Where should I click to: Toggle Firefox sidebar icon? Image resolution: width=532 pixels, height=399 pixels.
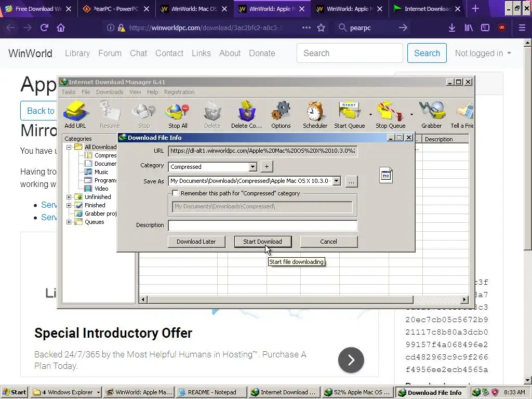pos(485,28)
